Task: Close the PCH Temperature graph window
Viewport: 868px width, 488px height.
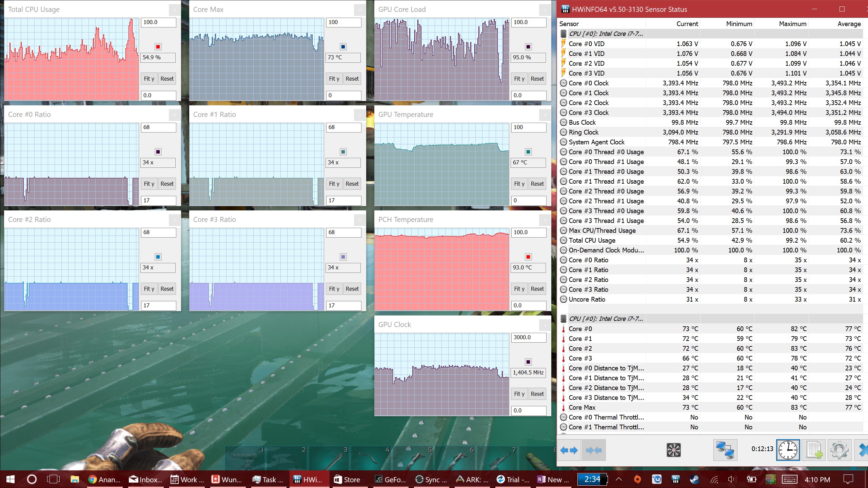Action: (545, 220)
